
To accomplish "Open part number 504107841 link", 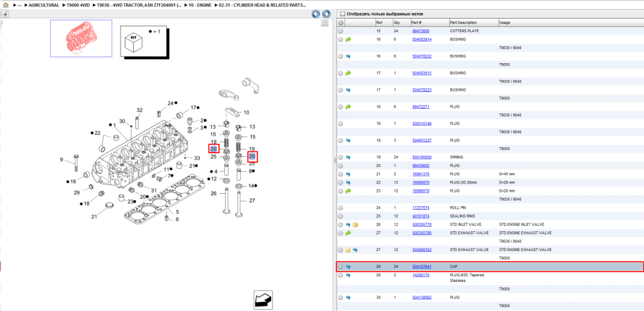I will (421, 267).
